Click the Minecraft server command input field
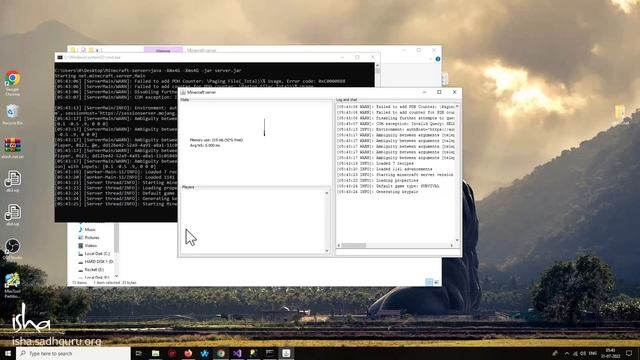Screen dimensions: 640x360 pyautogui.click(x=398, y=252)
